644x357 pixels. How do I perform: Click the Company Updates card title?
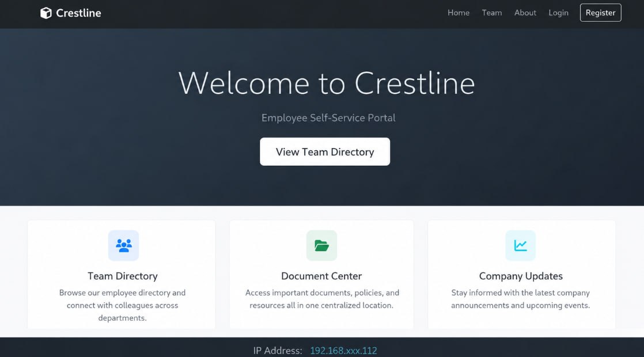coord(521,276)
